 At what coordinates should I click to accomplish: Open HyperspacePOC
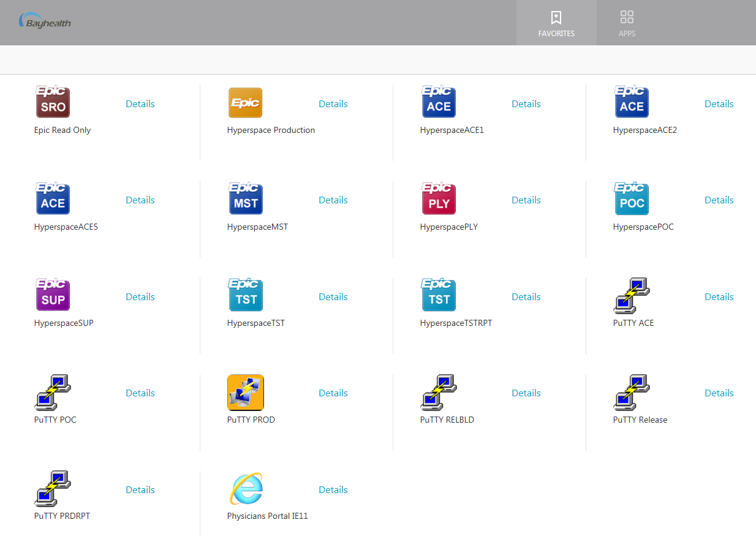coord(632,198)
